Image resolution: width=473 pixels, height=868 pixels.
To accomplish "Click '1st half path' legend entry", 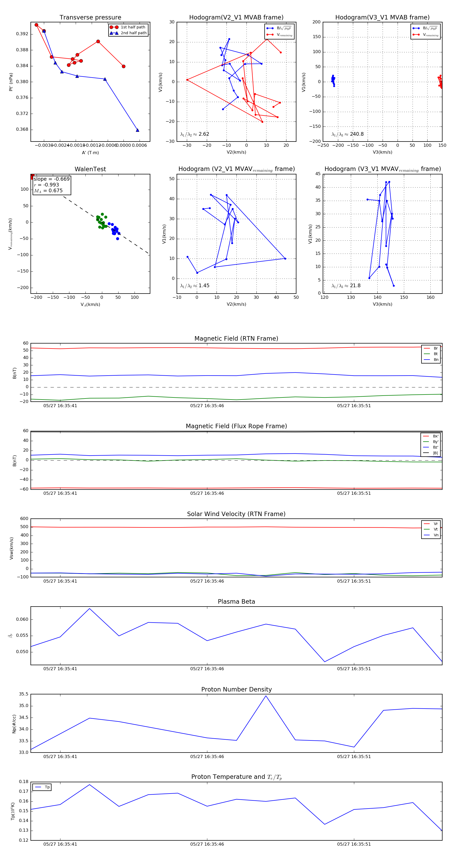I will 128,27.
